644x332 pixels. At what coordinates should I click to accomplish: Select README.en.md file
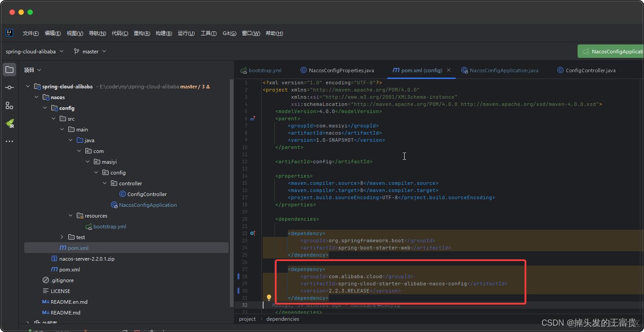(x=69, y=302)
